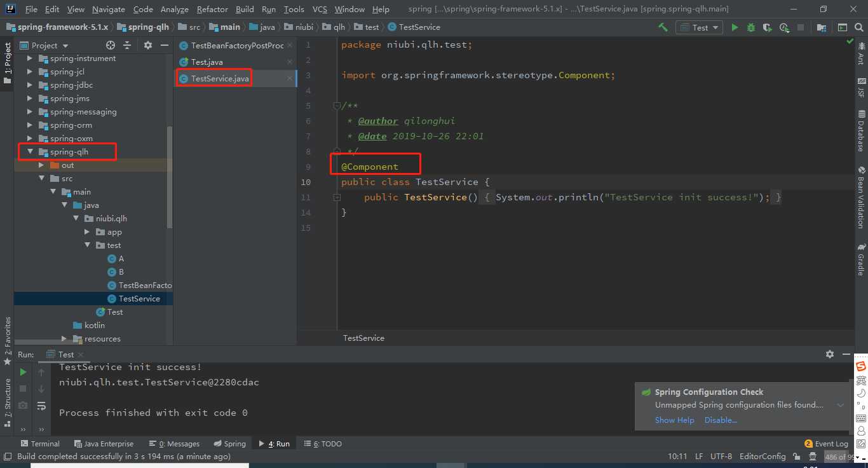Image resolution: width=868 pixels, height=468 pixels.
Task: Expand the app package
Action: coord(87,232)
